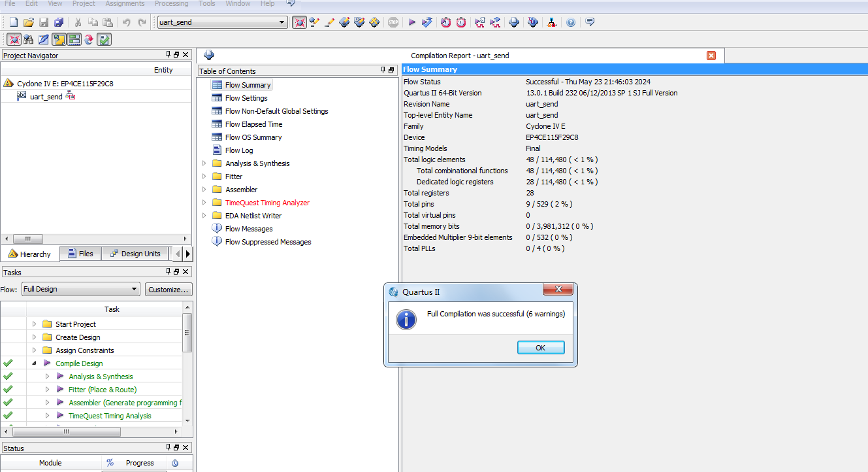Image resolution: width=868 pixels, height=472 pixels.
Task: Click the Customize... button
Action: click(x=169, y=289)
